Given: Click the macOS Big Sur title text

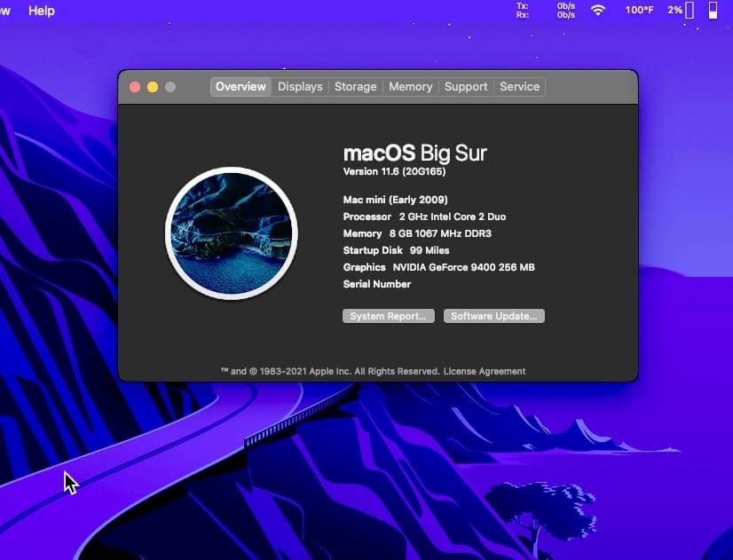Looking at the screenshot, I should pyautogui.click(x=415, y=154).
